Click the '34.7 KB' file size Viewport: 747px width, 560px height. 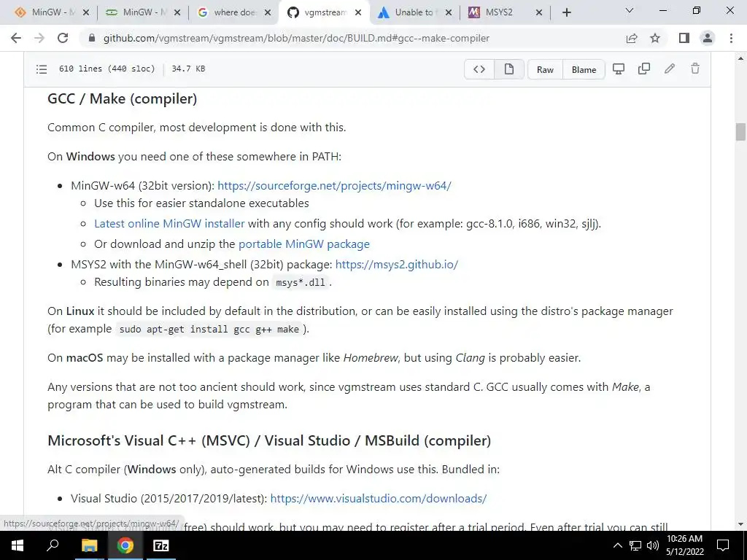[x=188, y=69]
